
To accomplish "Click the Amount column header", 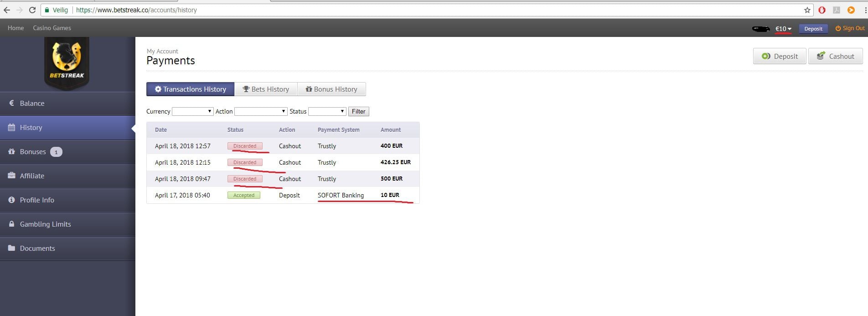I will [391, 130].
